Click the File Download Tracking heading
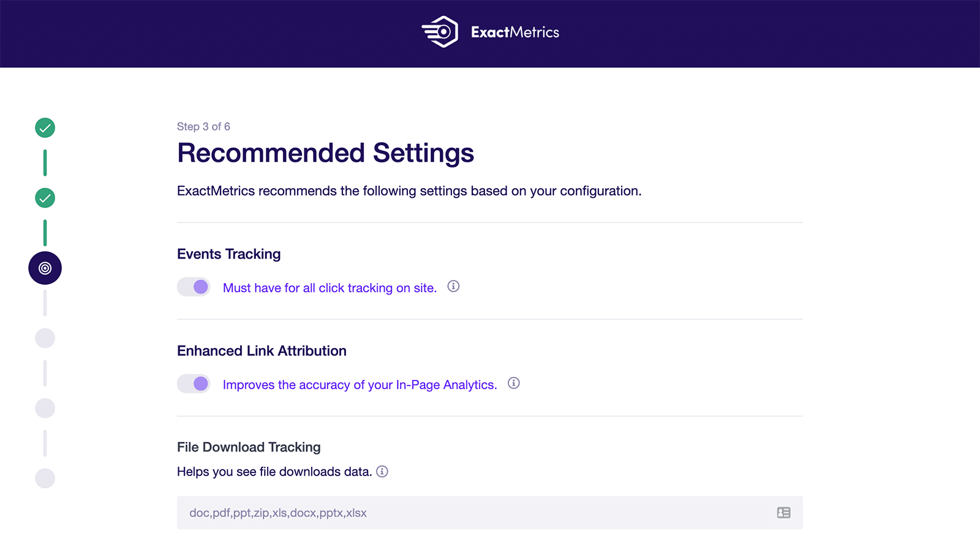 (249, 447)
